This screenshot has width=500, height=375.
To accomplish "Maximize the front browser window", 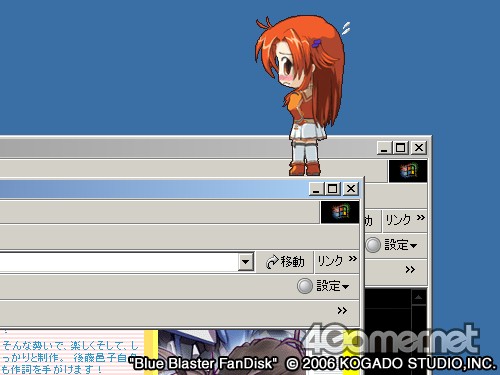I will [x=333, y=189].
